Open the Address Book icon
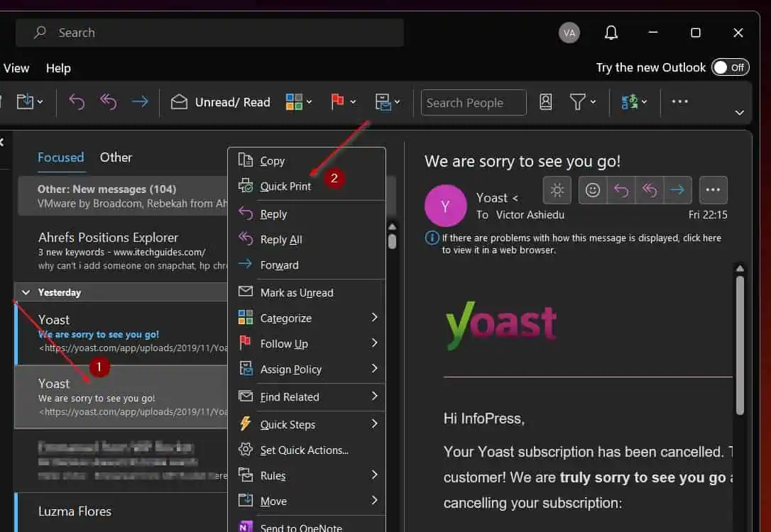This screenshot has width=771, height=532. [546, 101]
